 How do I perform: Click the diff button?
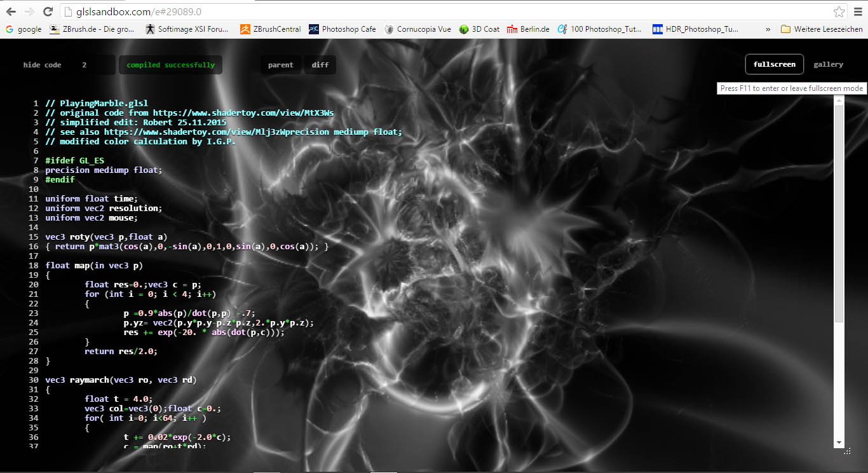point(320,65)
